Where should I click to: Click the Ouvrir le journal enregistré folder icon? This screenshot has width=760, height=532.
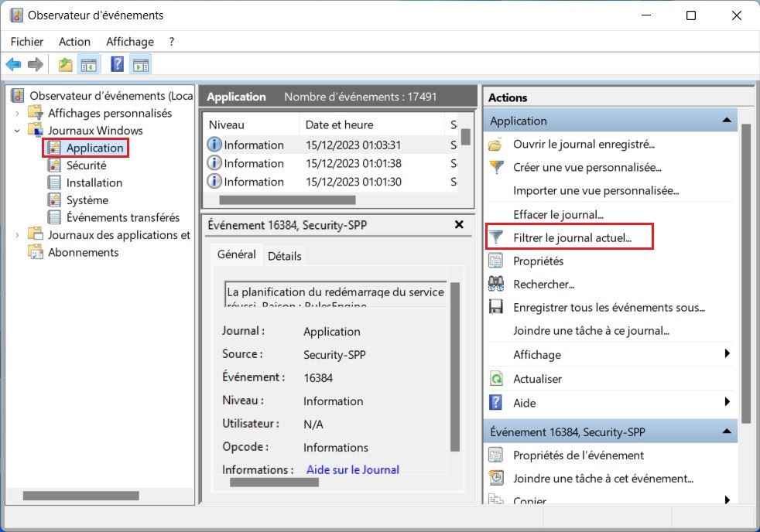coord(496,145)
